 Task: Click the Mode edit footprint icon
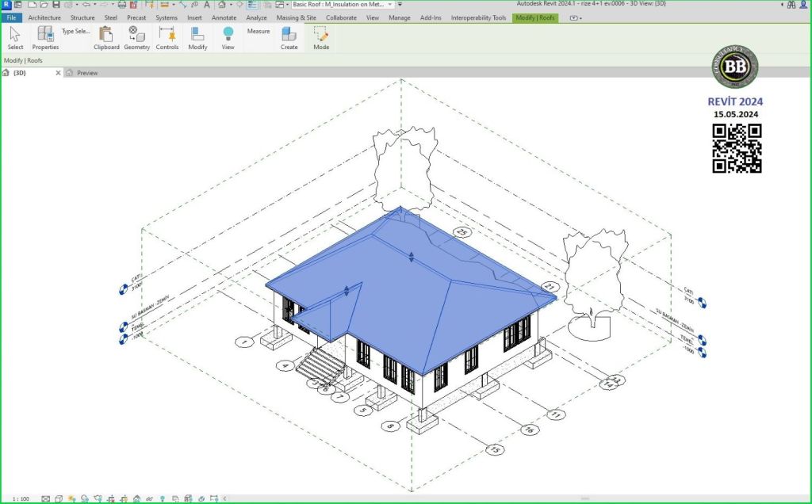click(x=320, y=34)
